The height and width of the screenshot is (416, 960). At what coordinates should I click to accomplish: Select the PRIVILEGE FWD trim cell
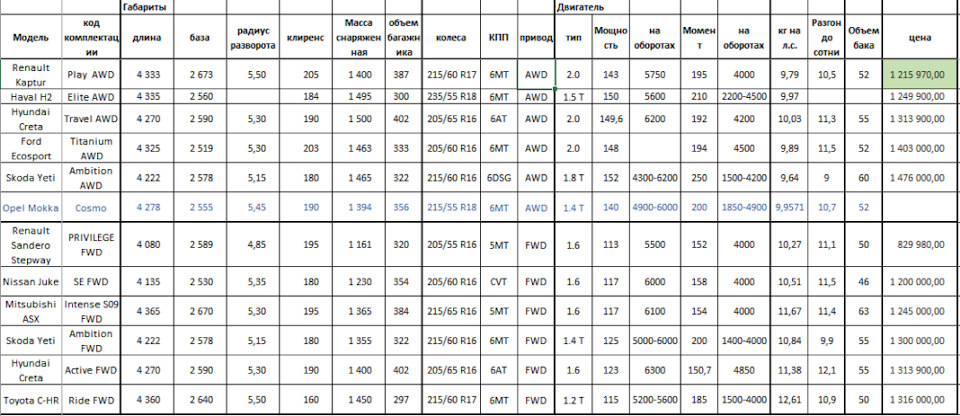(91, 244)
